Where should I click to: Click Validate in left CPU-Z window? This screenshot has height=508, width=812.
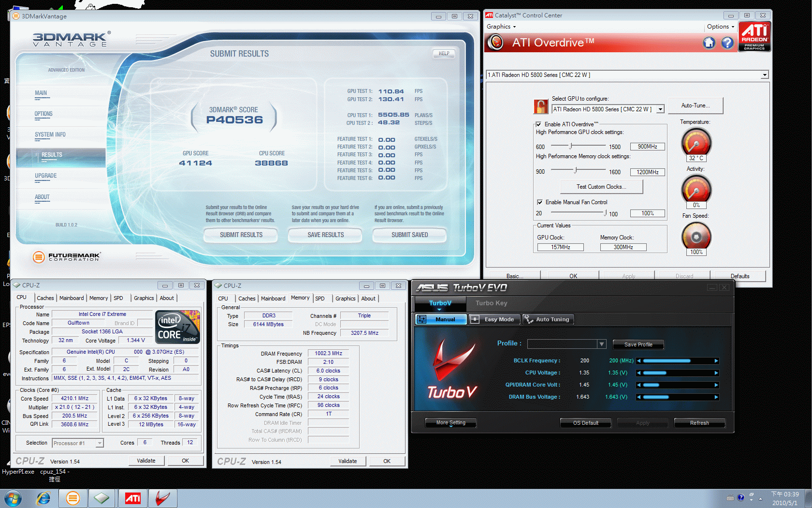pos(146,461)
